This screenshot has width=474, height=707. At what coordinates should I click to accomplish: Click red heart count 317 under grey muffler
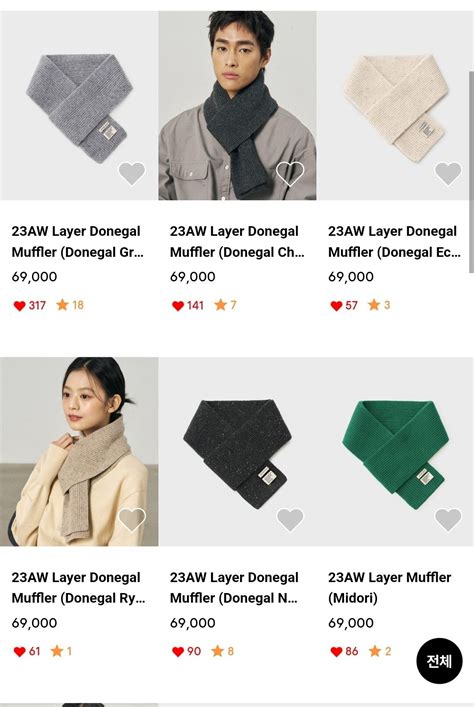tap(30, 305)
